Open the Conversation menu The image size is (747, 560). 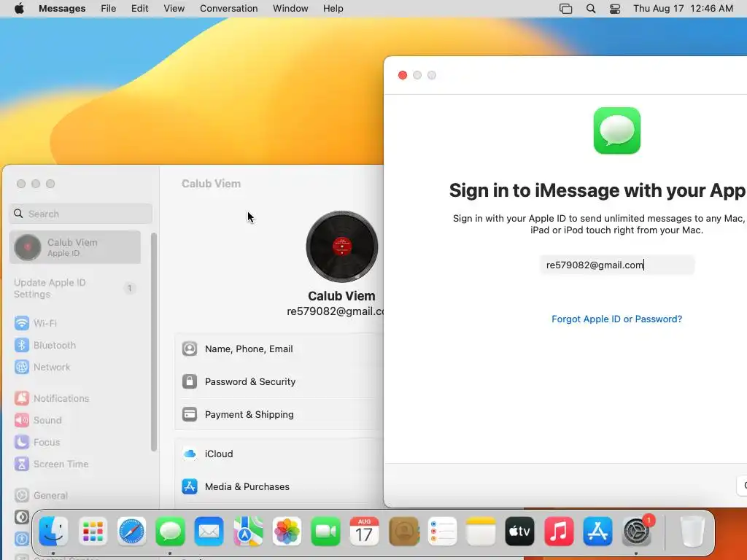pyautogui.click(x=228, y=9)
